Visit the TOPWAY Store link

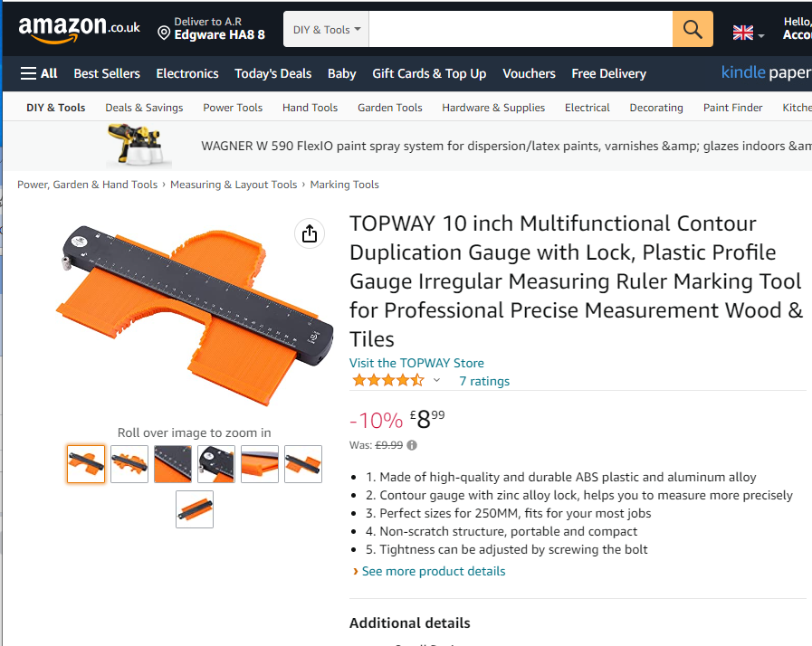pos(416,362)
